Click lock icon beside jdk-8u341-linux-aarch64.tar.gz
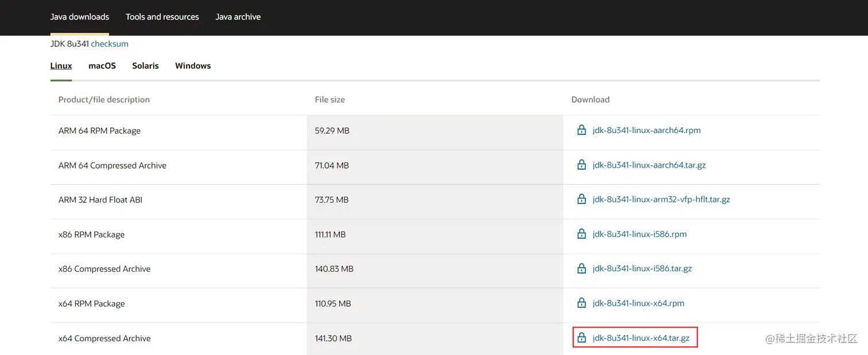The image size is (868, 355). tap(582, 165)
